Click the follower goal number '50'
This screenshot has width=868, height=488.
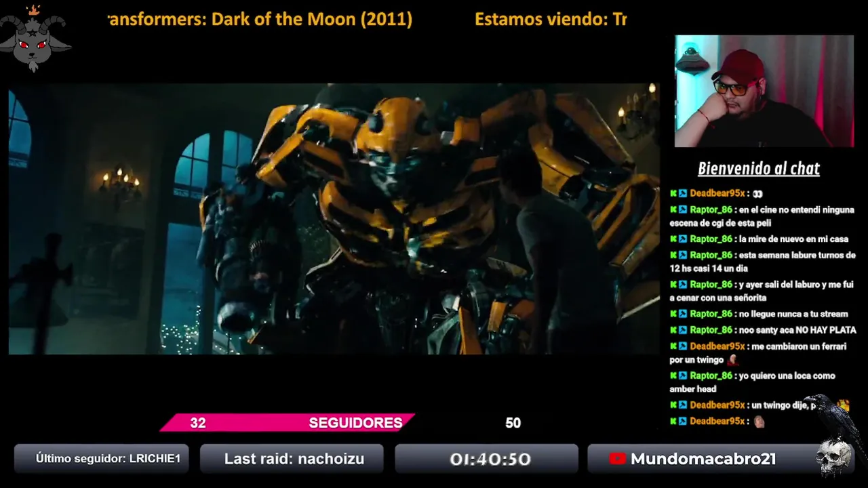tap(513, 423)
